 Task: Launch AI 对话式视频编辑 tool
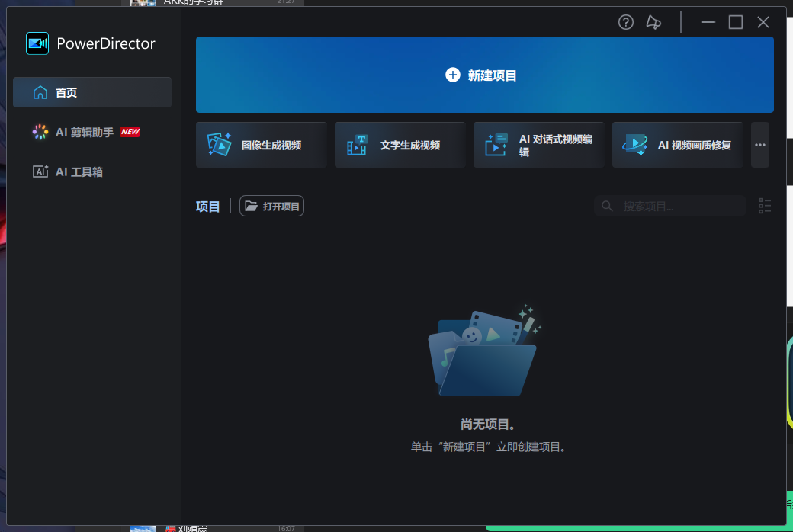(538, 145)
